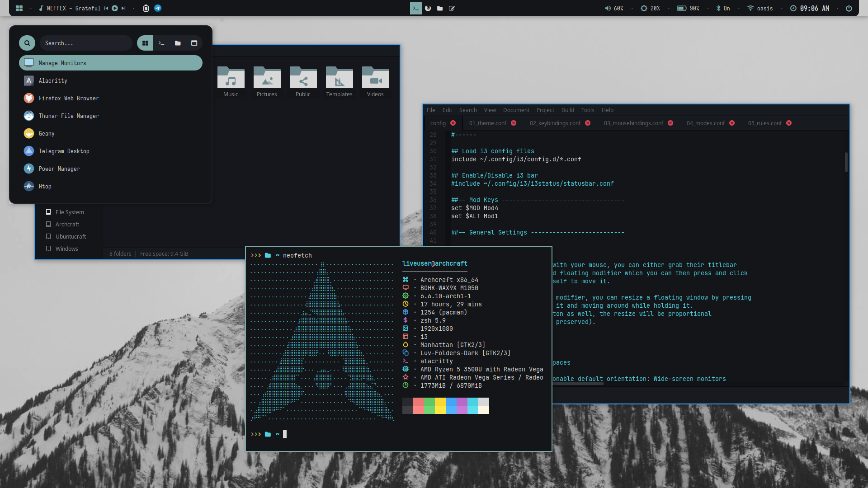This screenshot has height=488, width=868.
Task: Switch launcher to terminal command mode
Action: [x=161, y=43]
